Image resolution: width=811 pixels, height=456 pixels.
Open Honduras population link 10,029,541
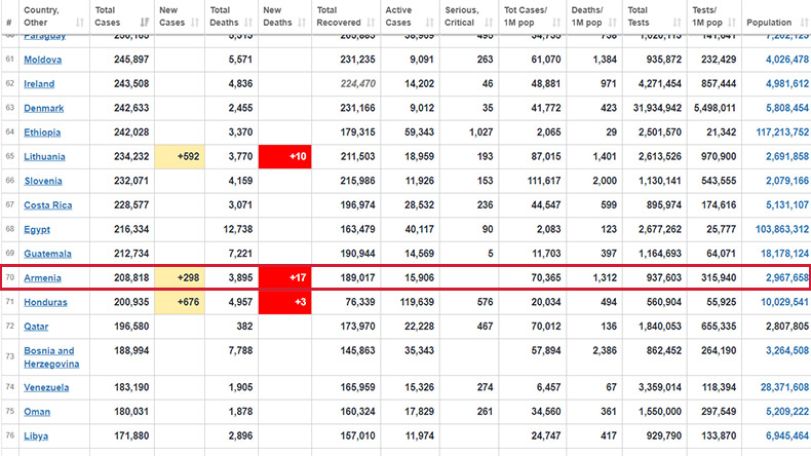785,302
